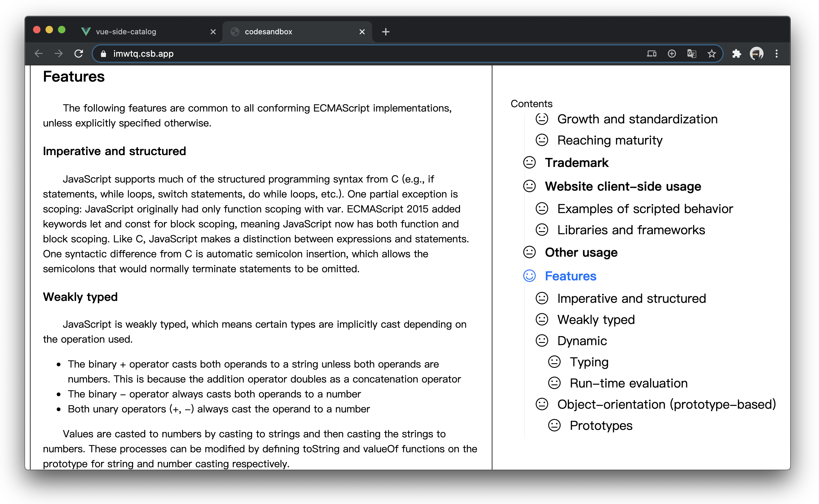Click smiley icon beside Other usage

tap(529, 252)
